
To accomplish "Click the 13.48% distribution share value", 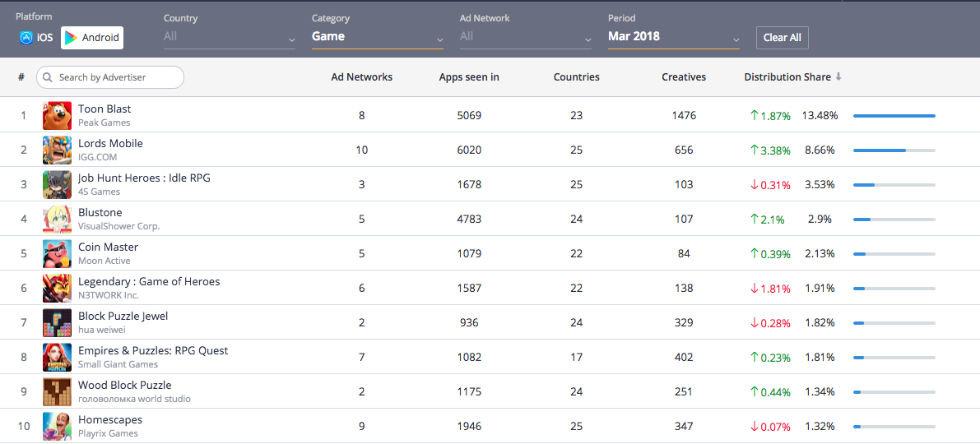I will [821, 116].
